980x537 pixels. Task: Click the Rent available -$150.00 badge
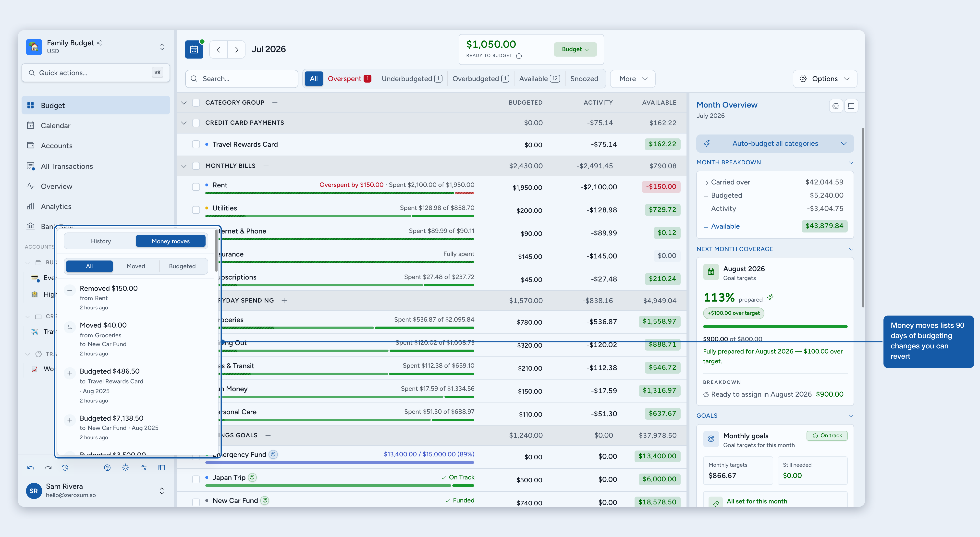(661, 187)
